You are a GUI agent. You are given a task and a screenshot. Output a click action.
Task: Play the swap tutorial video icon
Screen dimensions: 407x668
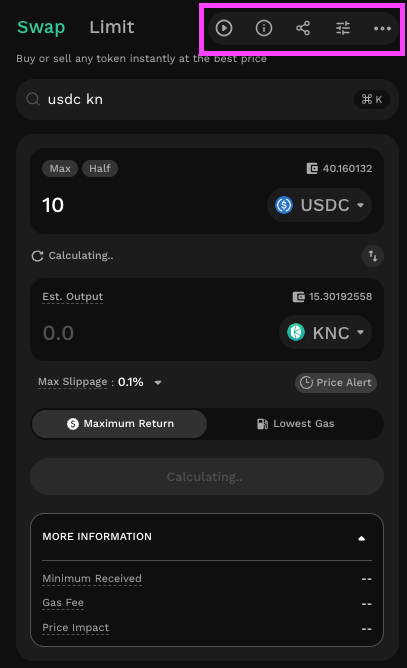[x=224, y=28]
